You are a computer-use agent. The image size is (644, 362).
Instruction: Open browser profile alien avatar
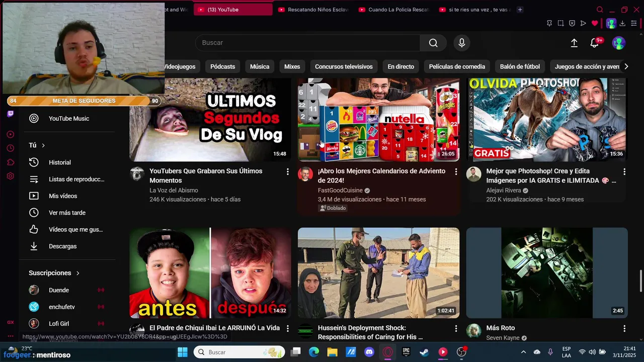(x=611, y=23)
